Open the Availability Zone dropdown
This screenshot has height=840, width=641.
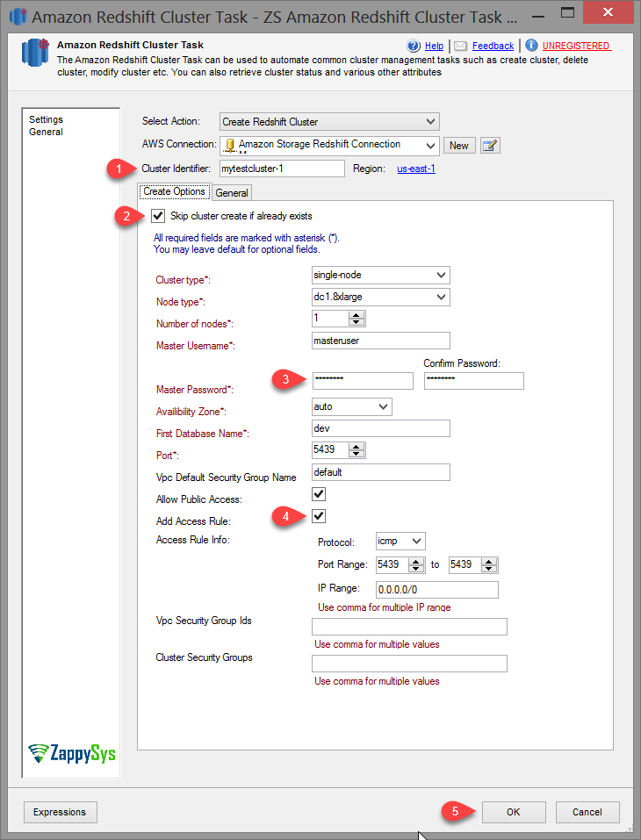point(351,406)
